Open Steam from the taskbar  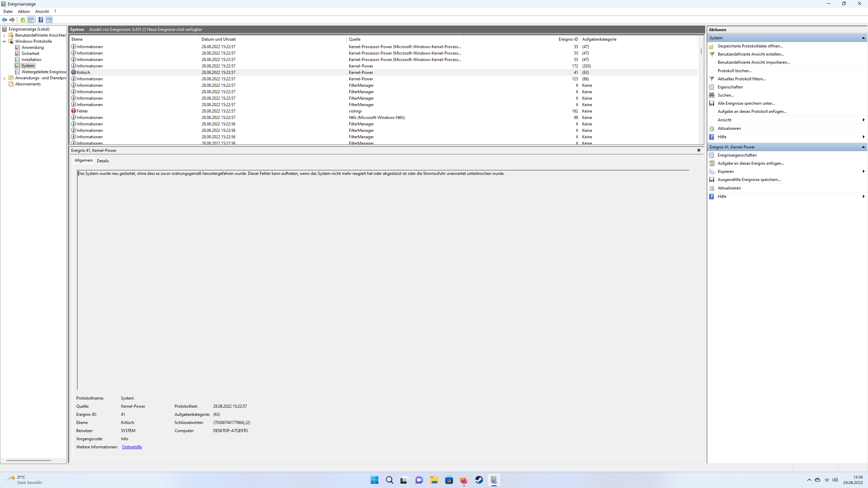479,480
